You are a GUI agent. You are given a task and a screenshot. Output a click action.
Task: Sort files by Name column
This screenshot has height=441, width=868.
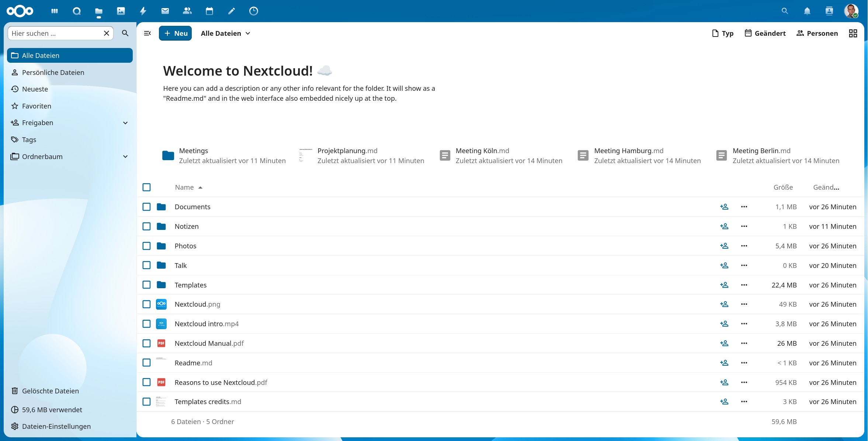189,187
